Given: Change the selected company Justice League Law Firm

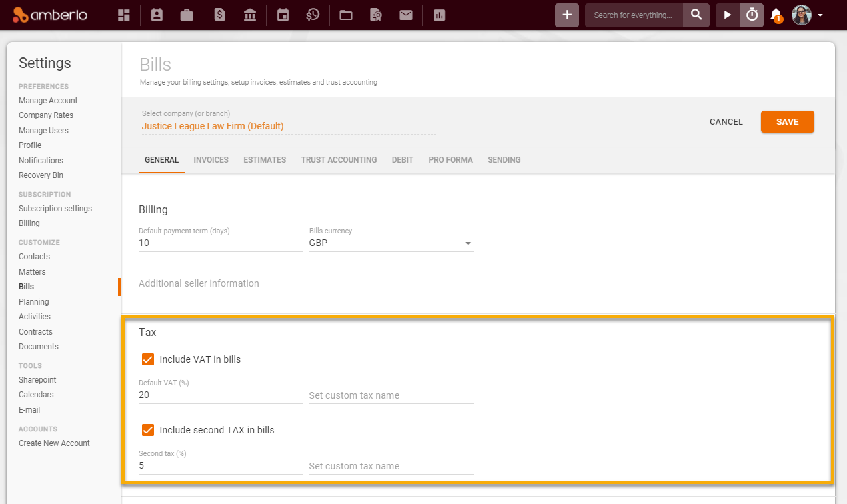Looking at the screenshot, I should pos(213,126).
